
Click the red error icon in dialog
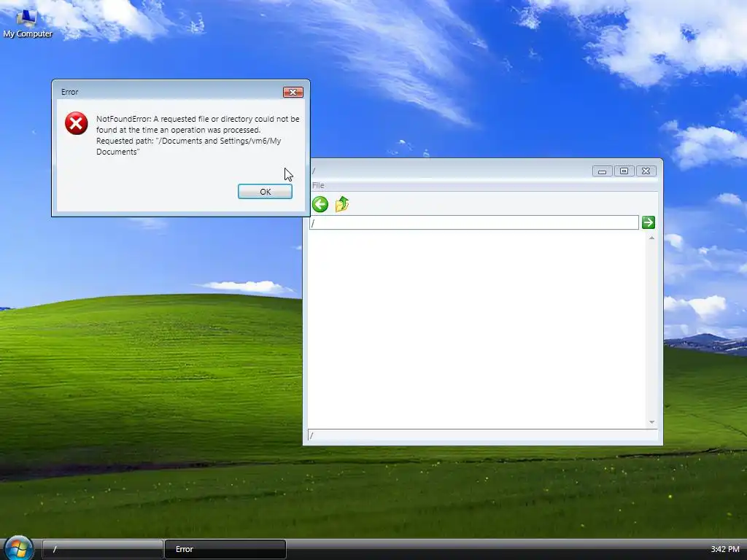[76, 123]
